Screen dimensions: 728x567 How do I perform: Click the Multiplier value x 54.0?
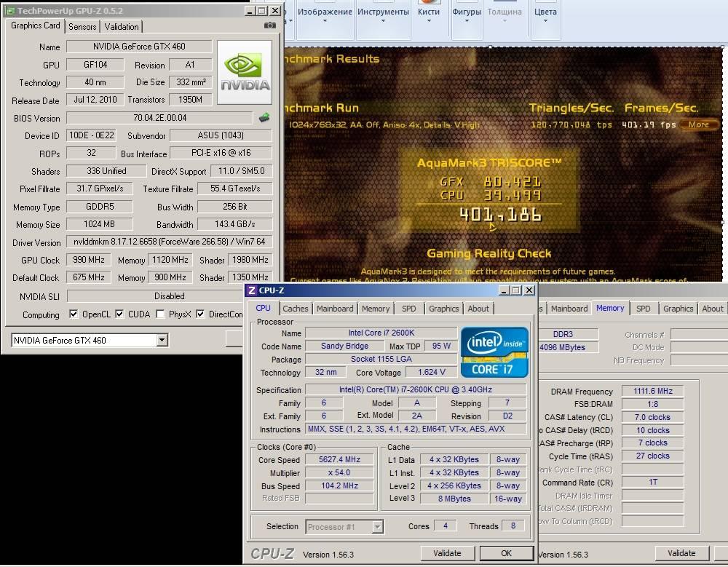(x=339, y=472)
